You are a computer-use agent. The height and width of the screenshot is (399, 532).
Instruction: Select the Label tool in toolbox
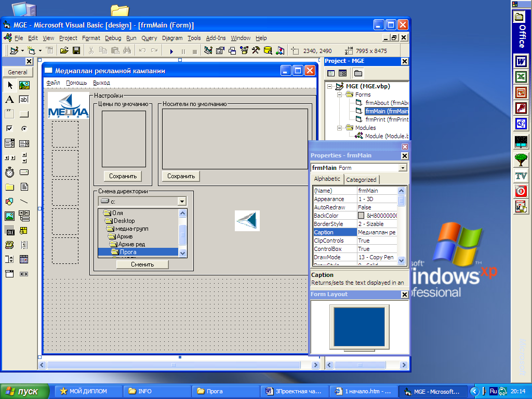(9, 100)
